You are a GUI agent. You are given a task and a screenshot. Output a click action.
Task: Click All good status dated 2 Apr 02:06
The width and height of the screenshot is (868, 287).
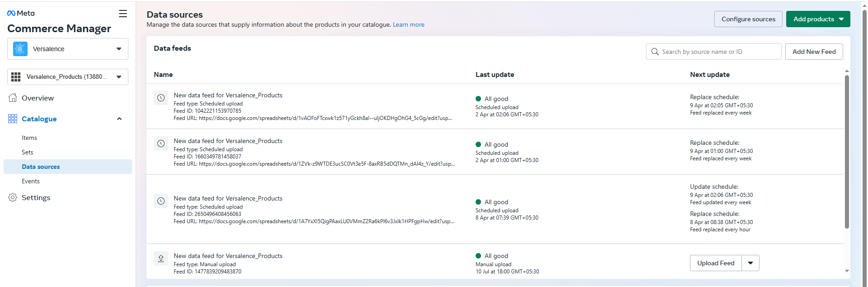(492, 99)
